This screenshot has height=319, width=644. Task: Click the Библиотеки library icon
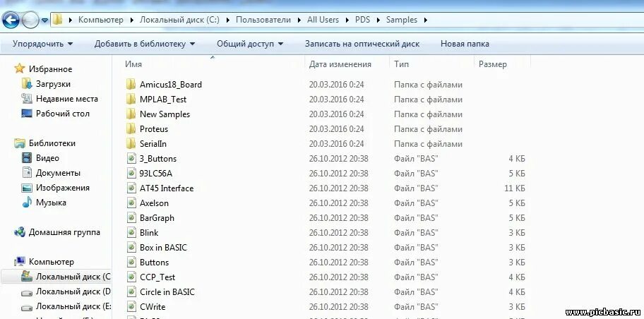click(19, 143)
